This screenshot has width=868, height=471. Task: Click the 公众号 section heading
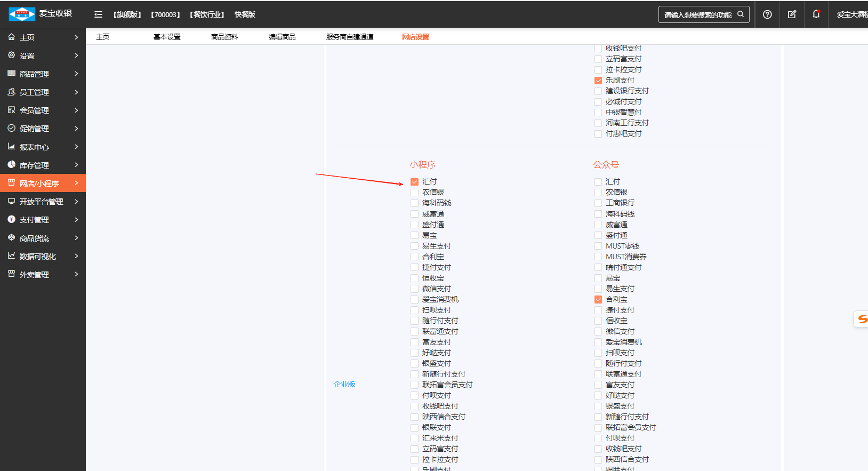pos(606,164)
